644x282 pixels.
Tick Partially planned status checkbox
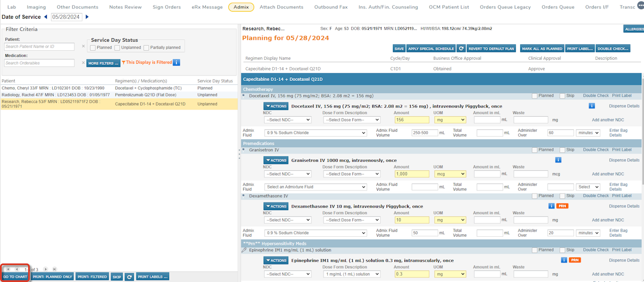click(146, 48)
